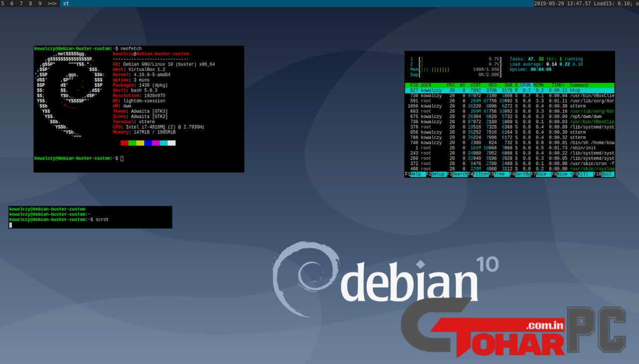Select process 740 /bin/sh row
Image resolution: width=639 pixels, height=364 pixels.
[510, 143]
